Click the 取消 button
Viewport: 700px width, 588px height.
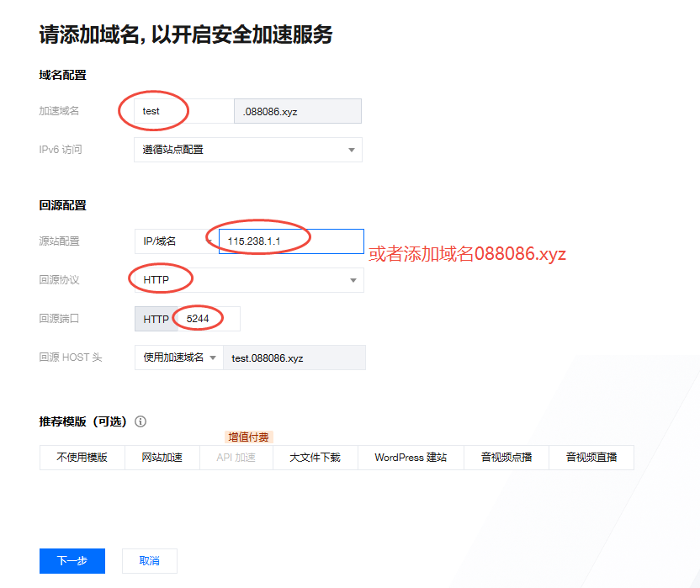pos(149,561)
